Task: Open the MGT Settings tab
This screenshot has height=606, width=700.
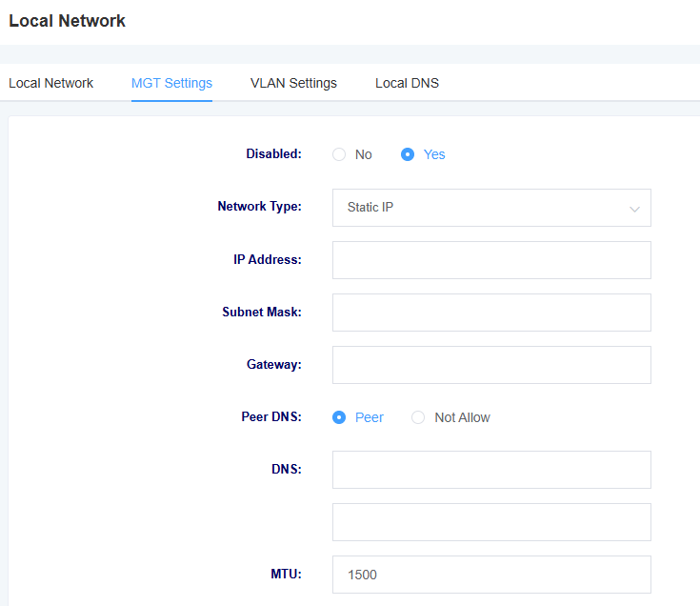Action: pyautogui.click(x=171, y=83)
